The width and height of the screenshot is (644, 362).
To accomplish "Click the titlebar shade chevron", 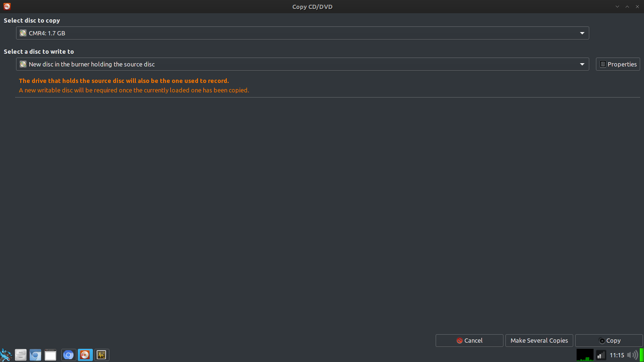I will [x=617, y=7].
